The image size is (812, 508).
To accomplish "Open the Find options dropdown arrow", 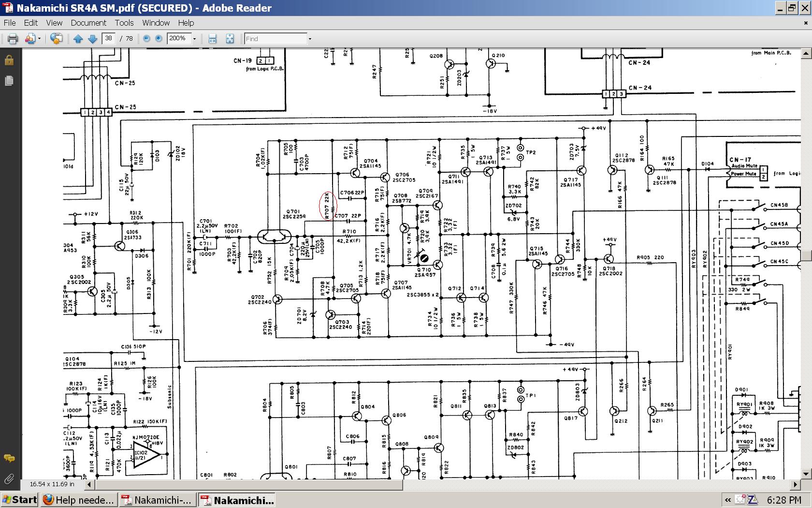I will point(310,39).
